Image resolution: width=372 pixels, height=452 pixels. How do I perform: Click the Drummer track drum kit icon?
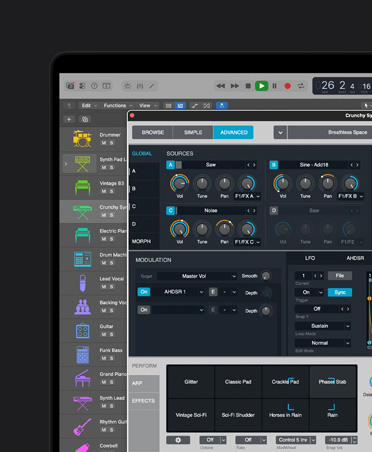[x=82, y=139]
